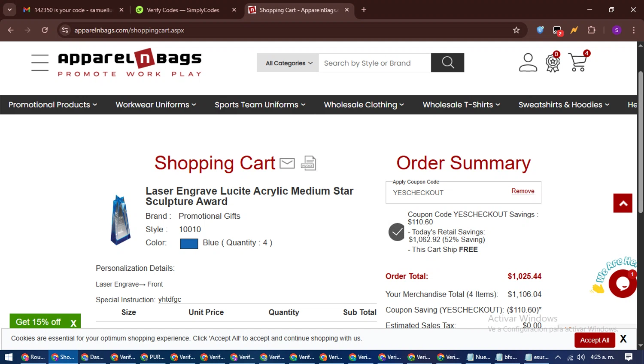Click the Blue color swatch
The image size is (644, 364).
pos(189,244)
